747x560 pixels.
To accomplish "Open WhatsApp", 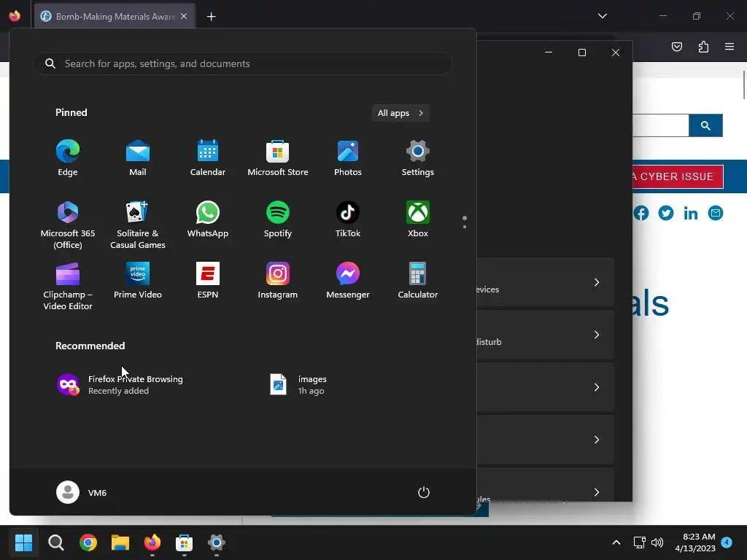I will pos(208,219).
